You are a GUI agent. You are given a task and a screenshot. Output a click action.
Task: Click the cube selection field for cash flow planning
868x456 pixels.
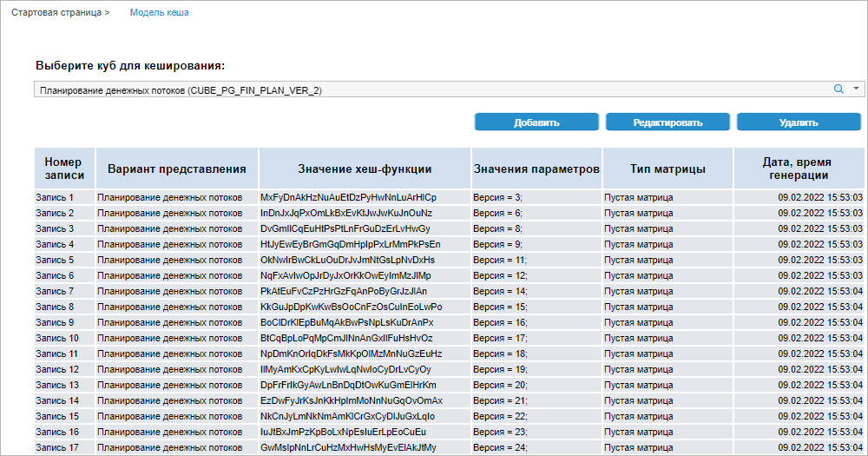(425, 89)
